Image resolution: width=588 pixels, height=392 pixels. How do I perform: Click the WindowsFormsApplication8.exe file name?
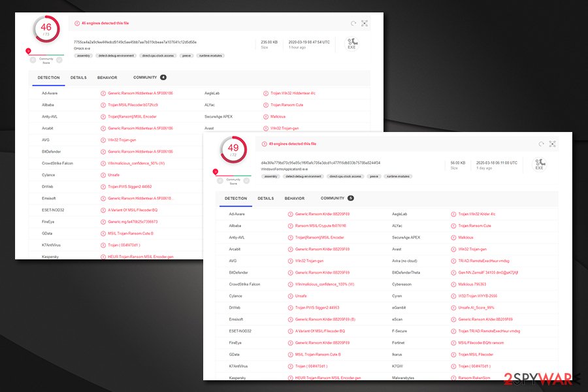(x=284, y=169)
